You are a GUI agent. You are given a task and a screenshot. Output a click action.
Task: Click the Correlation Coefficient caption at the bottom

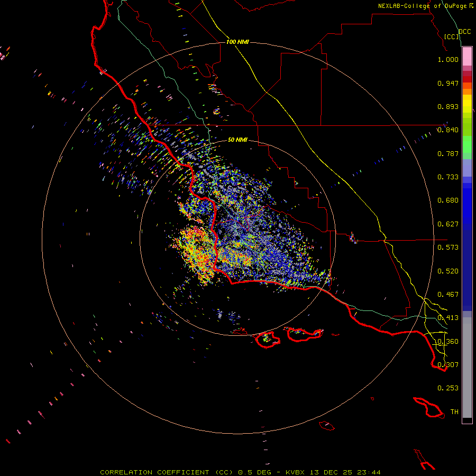click(240, 472)
